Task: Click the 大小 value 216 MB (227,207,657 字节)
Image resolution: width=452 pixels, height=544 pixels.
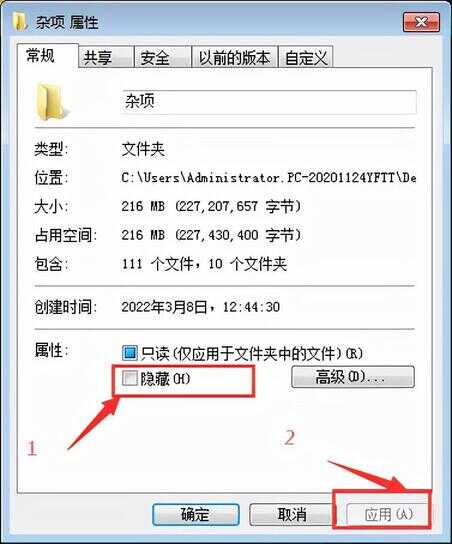Action: [x=211, y=206]
